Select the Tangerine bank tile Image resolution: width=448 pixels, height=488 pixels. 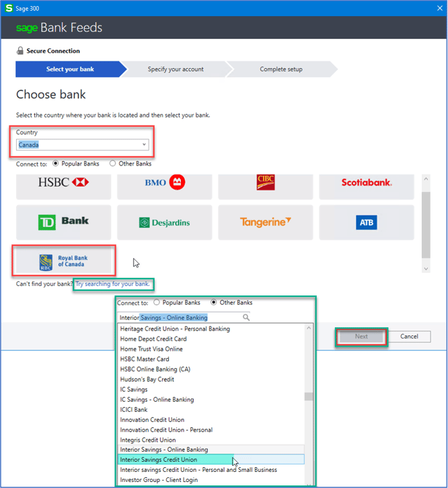tap(266, 222)
